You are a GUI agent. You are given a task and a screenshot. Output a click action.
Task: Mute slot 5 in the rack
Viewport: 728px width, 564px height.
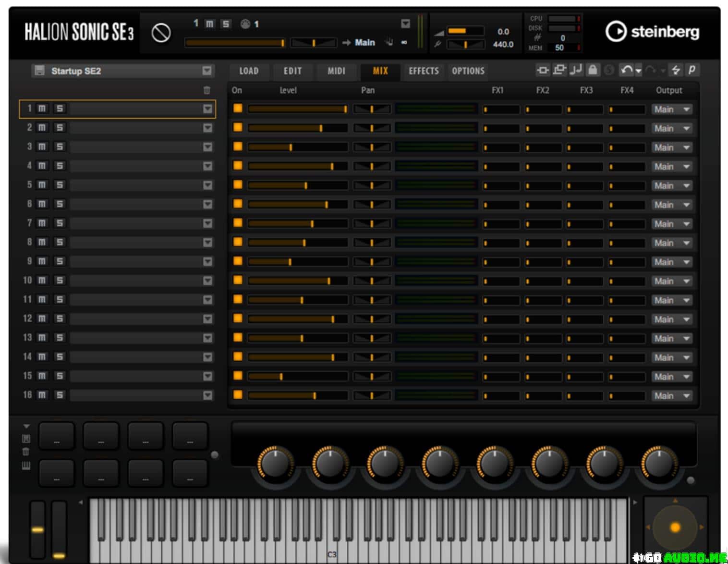[x=42, y=185]
